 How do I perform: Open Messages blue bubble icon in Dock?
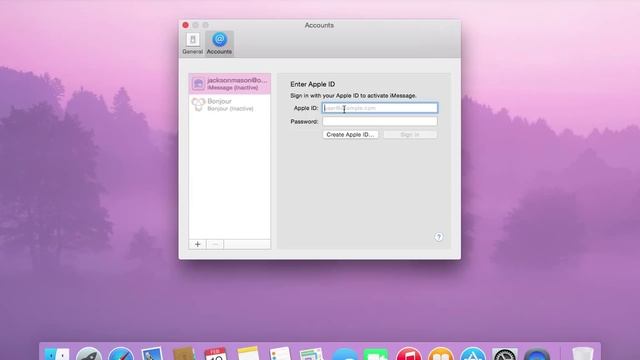point(344,355)
